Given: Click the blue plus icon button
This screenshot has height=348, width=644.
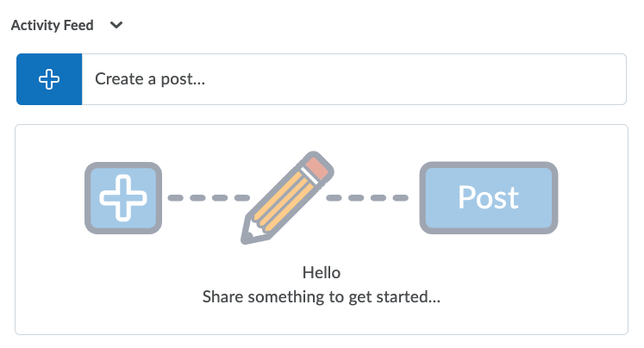Looking at the screenshot, I should [x=49, y=79].
